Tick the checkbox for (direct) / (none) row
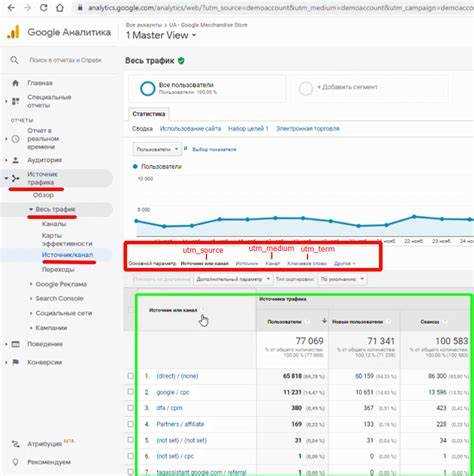The height and width of the screenshot is (476, 474). (x=131, y=376)
